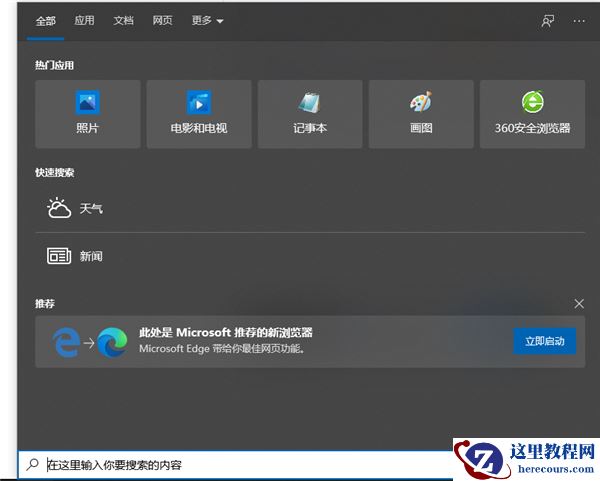600x481 pixels.
Task: Launch the 电影和电视 app tile
Action: tap(199, 114)
